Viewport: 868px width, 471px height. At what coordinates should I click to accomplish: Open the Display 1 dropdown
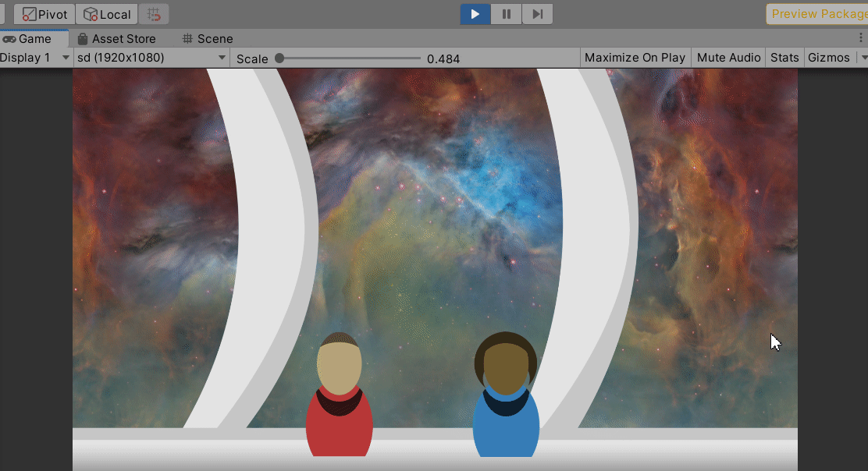click(35, 58)
